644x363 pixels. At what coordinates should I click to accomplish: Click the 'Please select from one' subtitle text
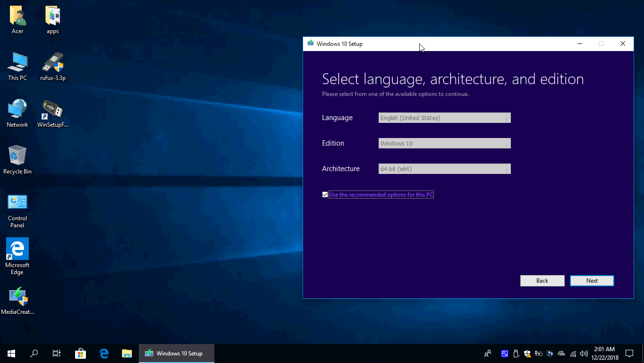(395, 94)
